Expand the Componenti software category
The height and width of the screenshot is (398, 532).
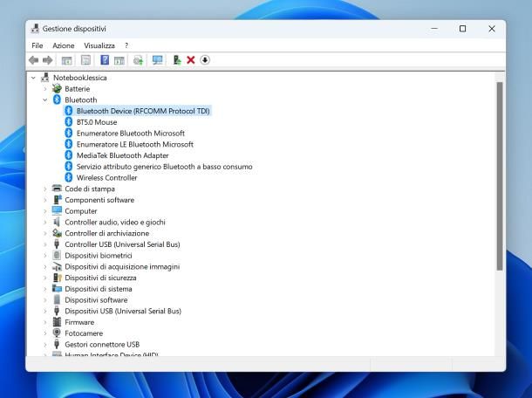45,200
